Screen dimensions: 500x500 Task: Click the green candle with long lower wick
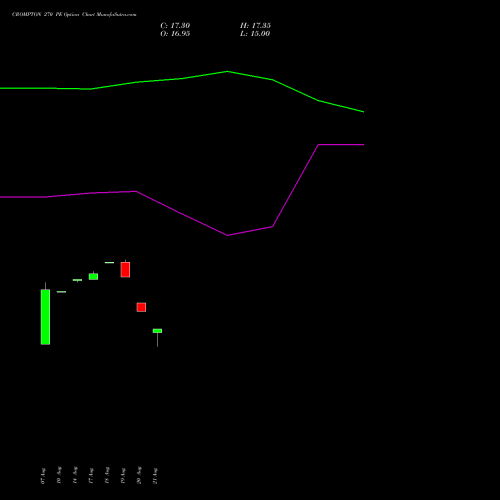pos(157,331)
